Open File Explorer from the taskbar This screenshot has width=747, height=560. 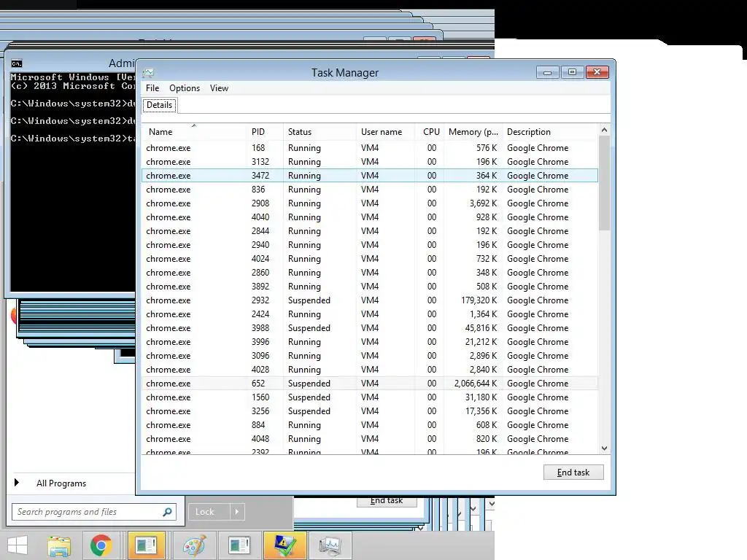(x=58, y=545)
